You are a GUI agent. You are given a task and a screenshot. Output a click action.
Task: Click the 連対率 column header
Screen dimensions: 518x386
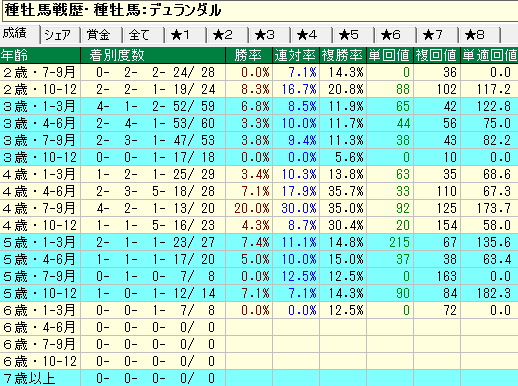[296, 55]
